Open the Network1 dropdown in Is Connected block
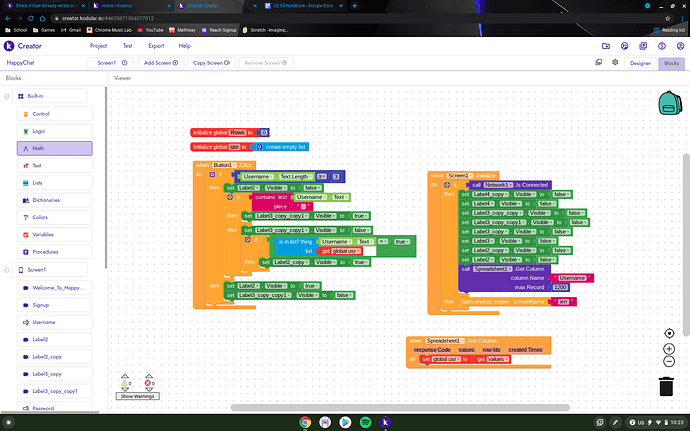Image resolution: width=690 pixels, height=431 pixels. pyautogui.click(x=499, y=185)
